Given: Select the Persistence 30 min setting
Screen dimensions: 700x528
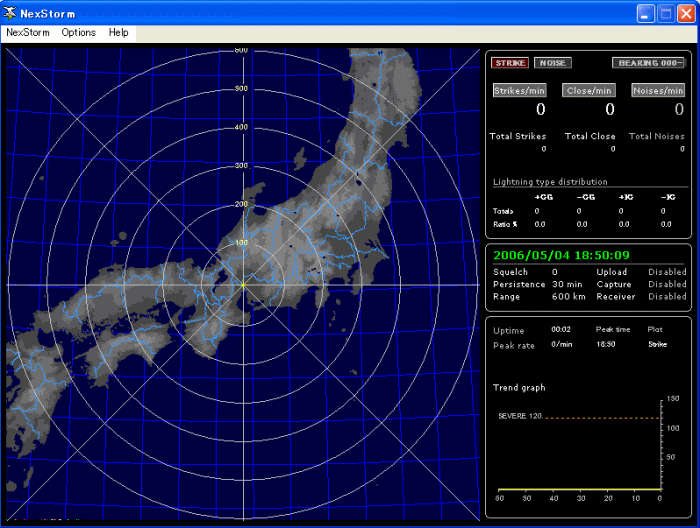Looking at the screenshot, I should 568,284.
